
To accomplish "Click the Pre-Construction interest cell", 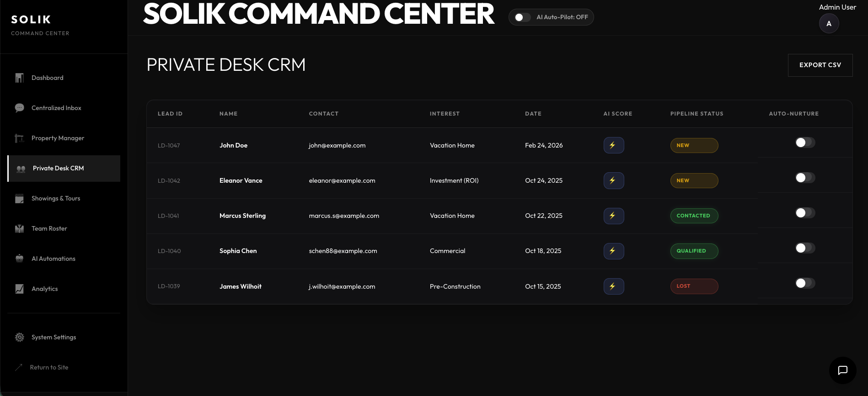I will pos(455,286).
